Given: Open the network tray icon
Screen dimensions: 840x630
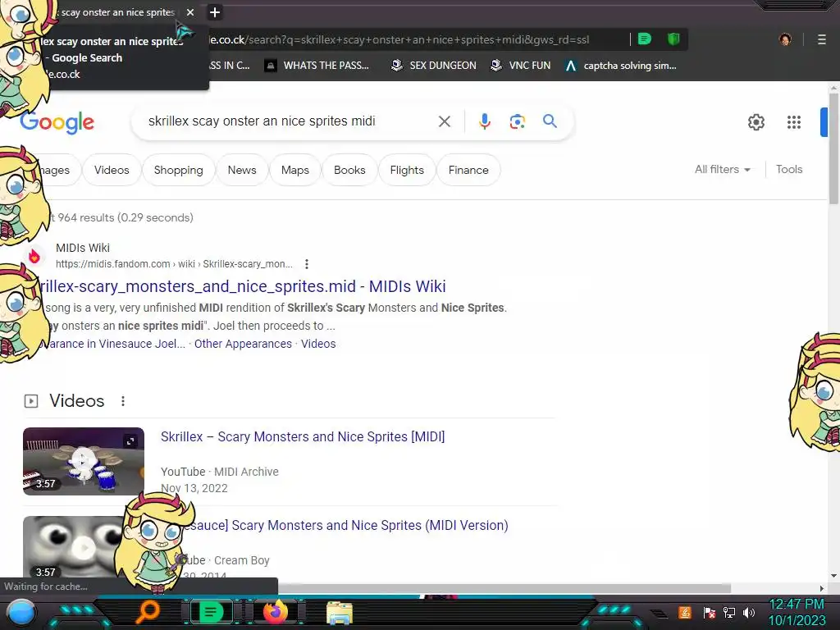Looking at the screenshot, I should pyautogui.click(x=729, y=612).
